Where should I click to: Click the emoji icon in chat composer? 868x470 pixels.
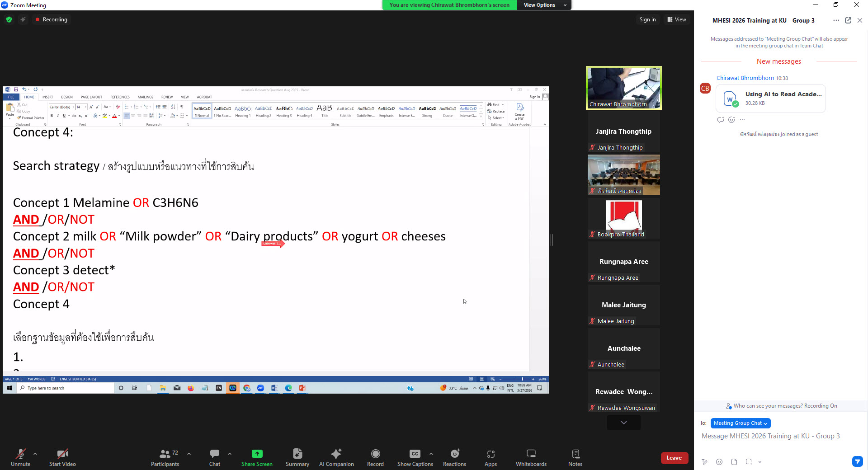(x=719, y=462)
